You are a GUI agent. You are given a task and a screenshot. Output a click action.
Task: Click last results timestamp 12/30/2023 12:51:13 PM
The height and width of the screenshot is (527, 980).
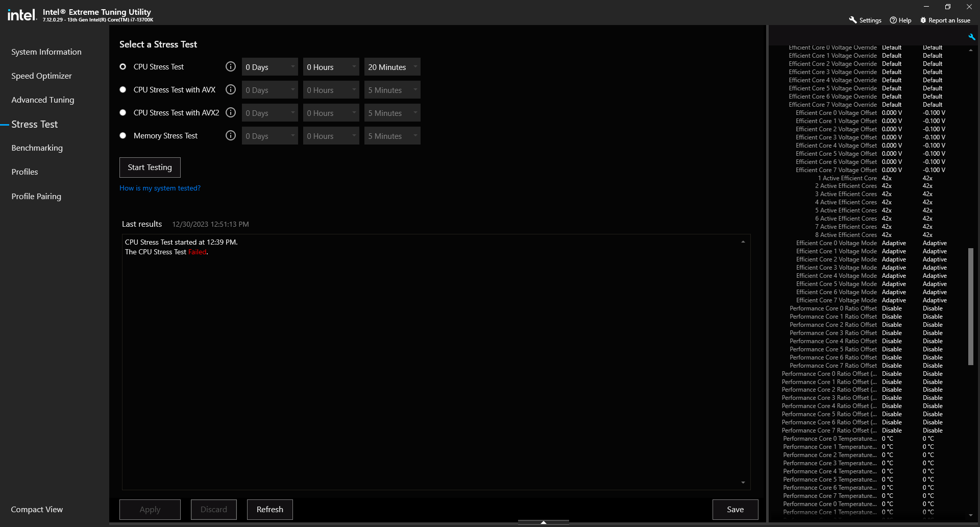[x=210, y=224]
